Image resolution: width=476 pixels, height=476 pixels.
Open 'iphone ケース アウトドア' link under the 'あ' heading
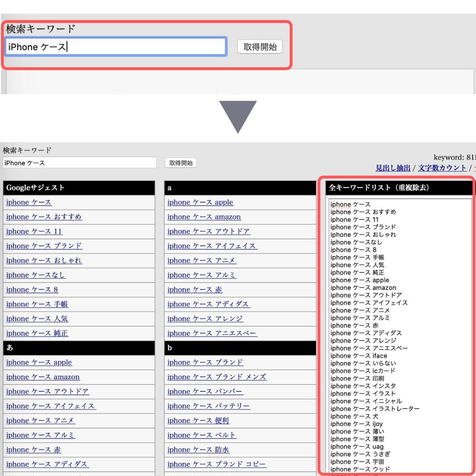(48, 392)
